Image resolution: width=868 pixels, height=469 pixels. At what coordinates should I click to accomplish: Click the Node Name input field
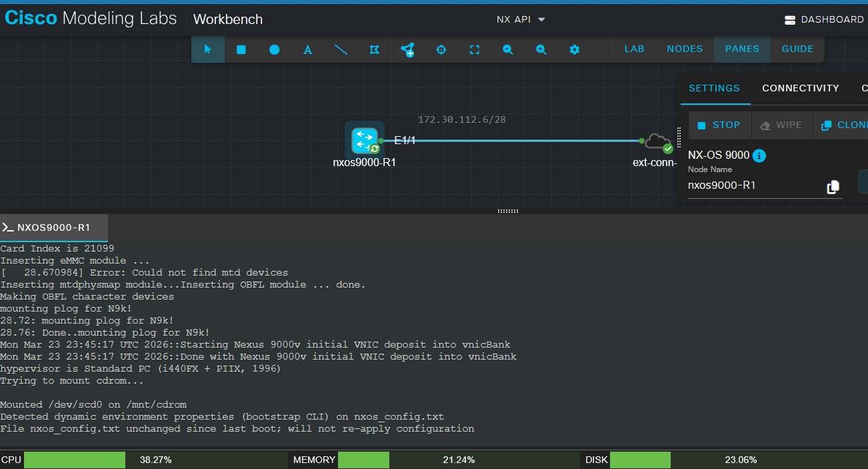pyautogui.click(x=753, y=185)
